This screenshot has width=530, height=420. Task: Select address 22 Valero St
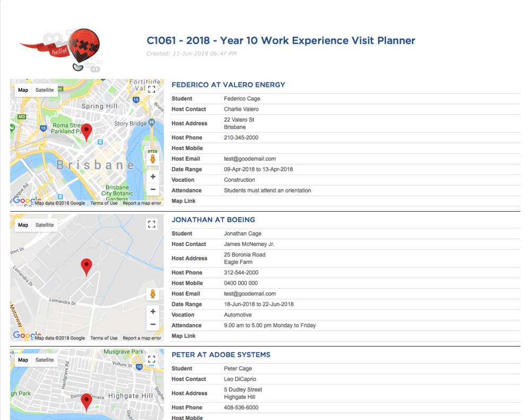click(x=239, y=120)
